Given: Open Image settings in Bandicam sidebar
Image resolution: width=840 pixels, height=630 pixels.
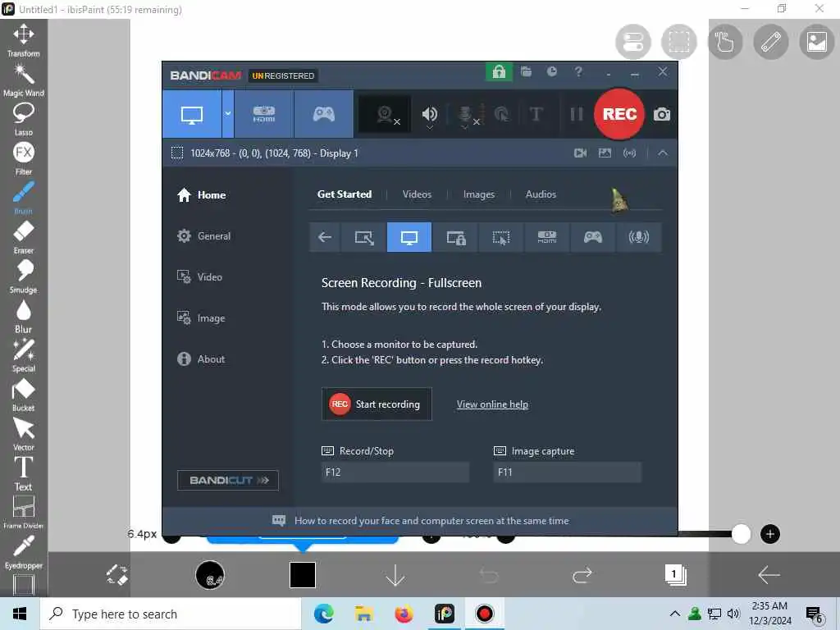Looking at the screenshot, I should coord(201,318).
